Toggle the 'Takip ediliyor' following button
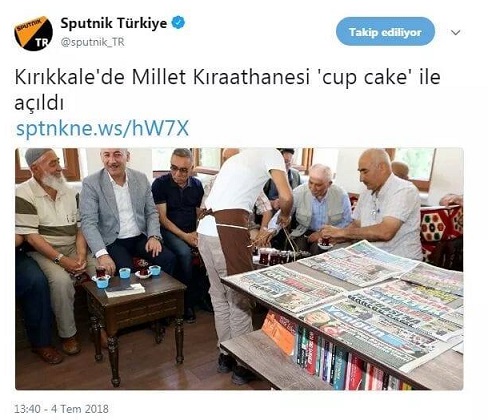The height and width of the screenshot is (420, 488). click(x=385, y=32)
